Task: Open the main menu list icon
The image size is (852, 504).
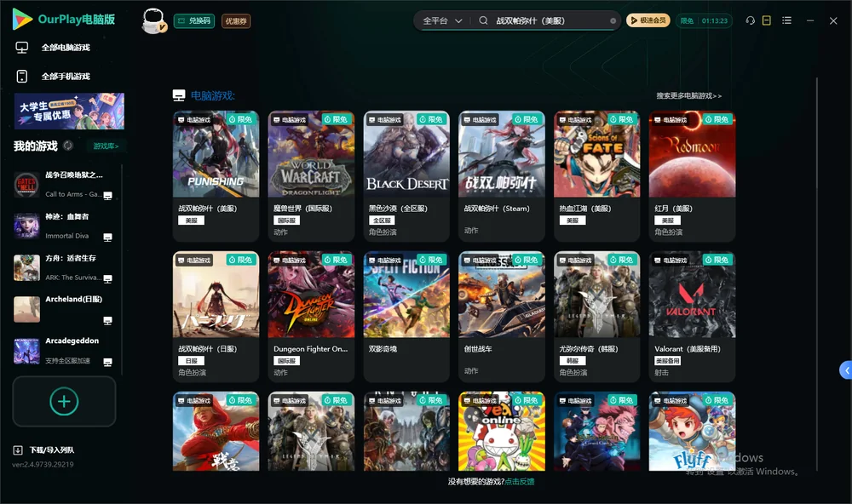Action: click(x=786, y=20)
